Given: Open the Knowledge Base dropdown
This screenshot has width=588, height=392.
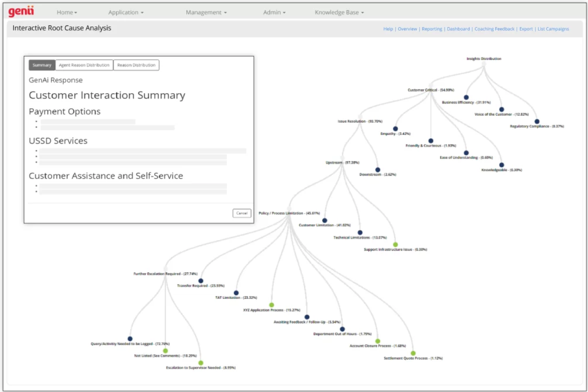Looking at the screenshot, I should [339, 12].
